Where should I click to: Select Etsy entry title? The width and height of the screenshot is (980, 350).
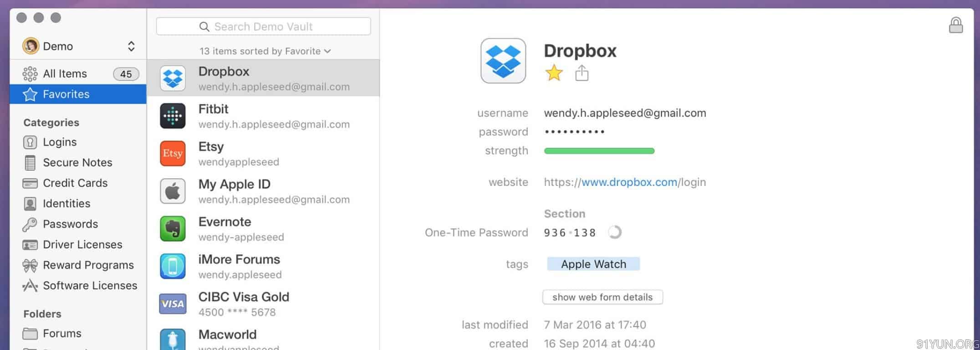[x=211, y=147]
